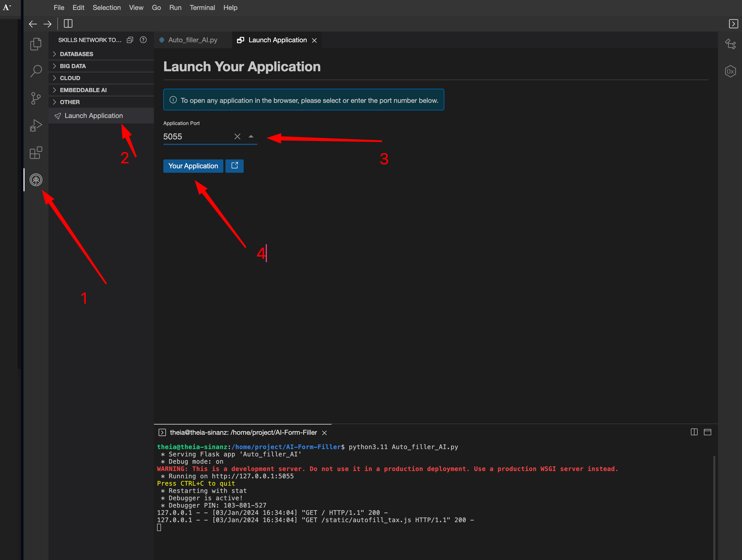Click the forward navigation arrow
Viewport: 742px width, 560px height.
click(x=47, y=24)
